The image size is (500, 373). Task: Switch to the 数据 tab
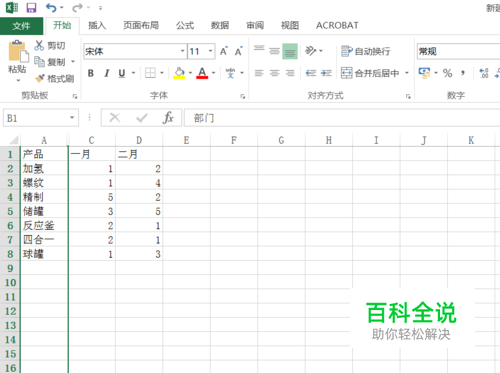click(x=220, y=25)
